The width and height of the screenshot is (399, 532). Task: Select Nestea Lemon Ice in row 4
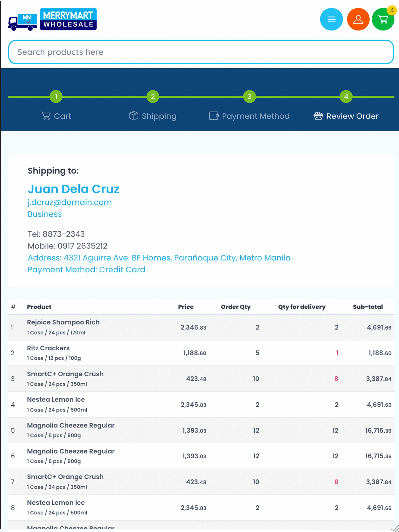[56, 399]
